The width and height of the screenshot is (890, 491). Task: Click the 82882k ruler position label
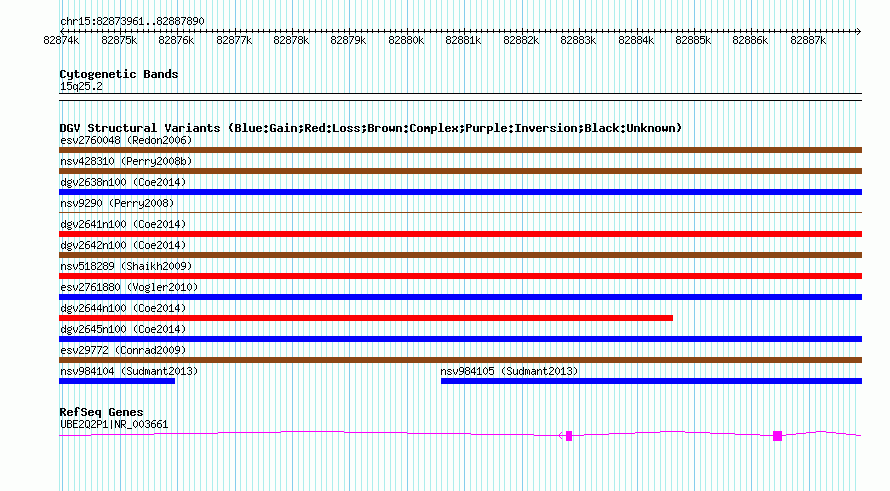[x=521, y=40]
